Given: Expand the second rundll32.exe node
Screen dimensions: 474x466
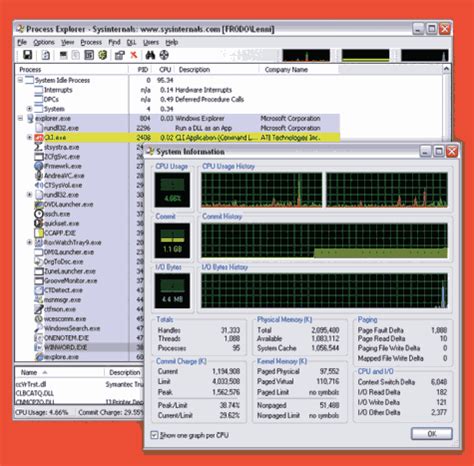Looking at the screenshot, I should (29, 195).
